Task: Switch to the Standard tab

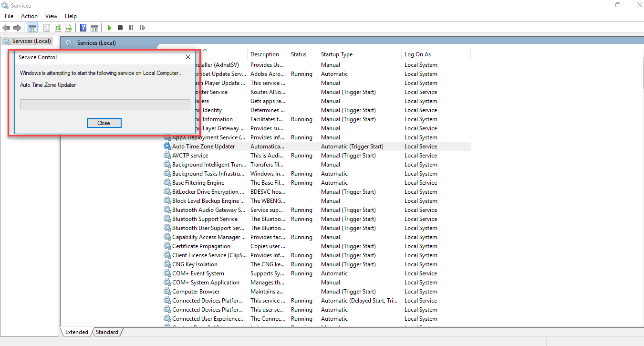Action: point(107,332)
